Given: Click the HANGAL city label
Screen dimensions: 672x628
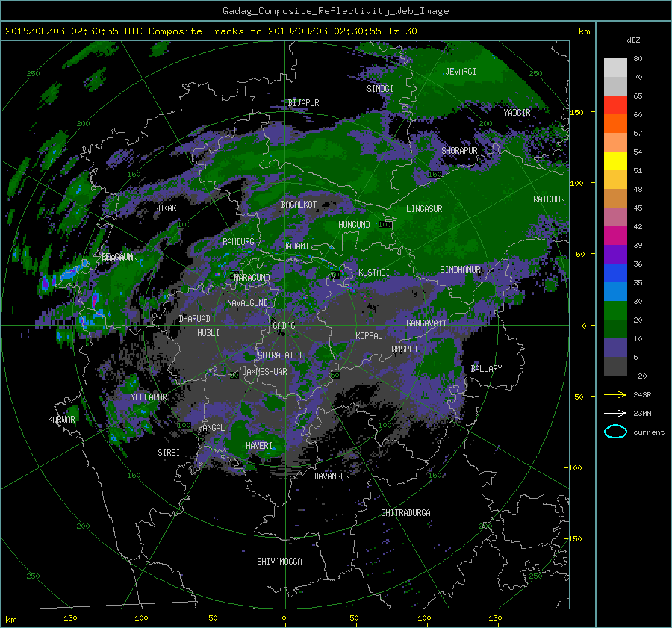Looking at the screenshot, I should pos(211,428).
